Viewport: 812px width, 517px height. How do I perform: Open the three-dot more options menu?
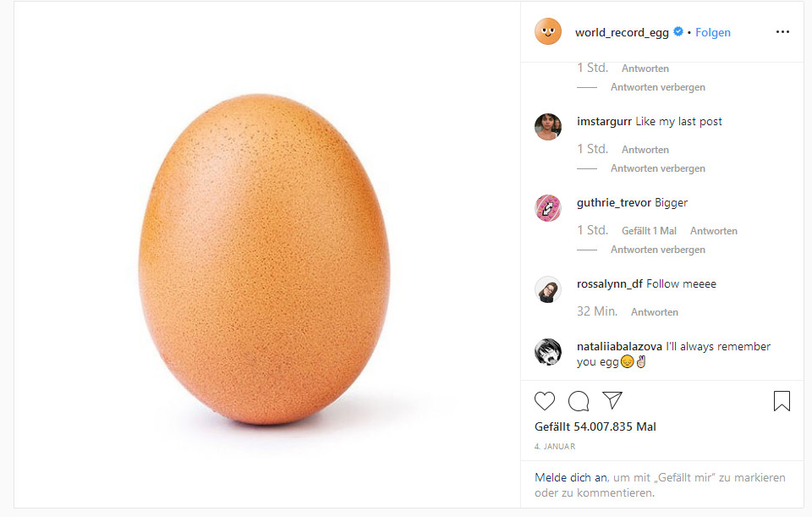[782, 32]
